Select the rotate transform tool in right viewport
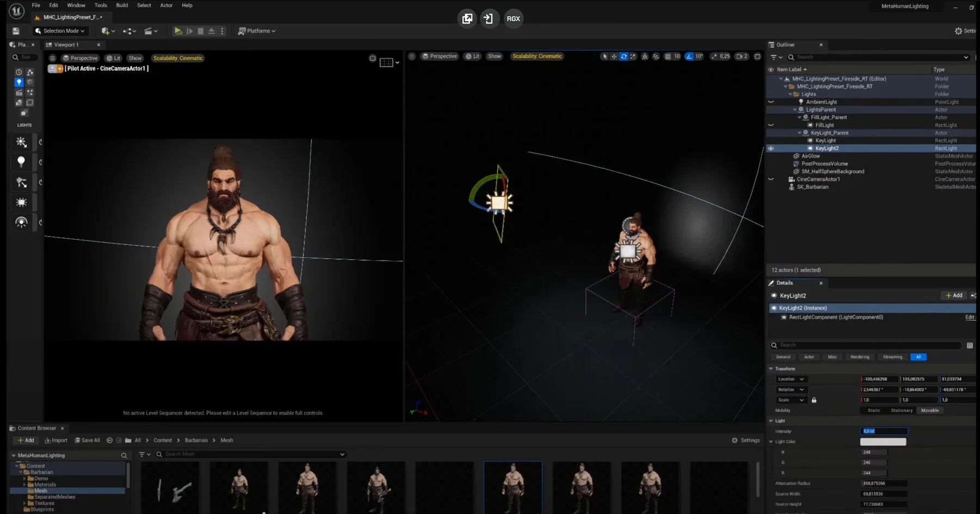Viewport: 980px width, 514px height. coord(624,56)
